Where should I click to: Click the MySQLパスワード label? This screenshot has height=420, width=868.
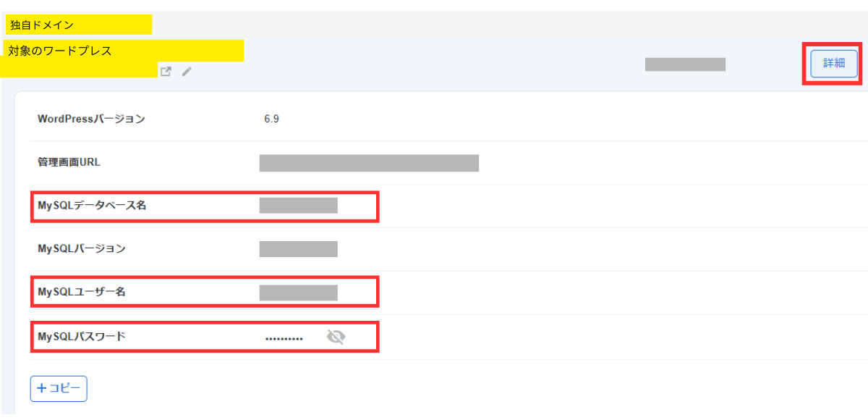[82, 336]
